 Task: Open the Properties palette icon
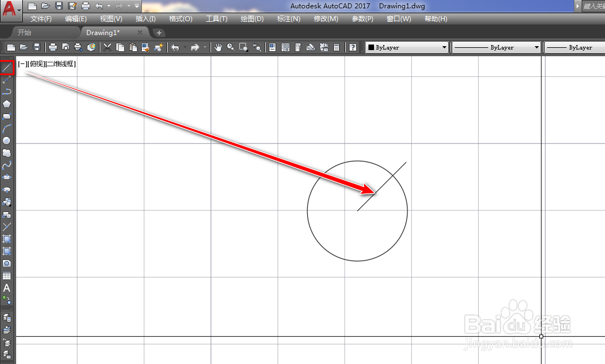[272, 47]
